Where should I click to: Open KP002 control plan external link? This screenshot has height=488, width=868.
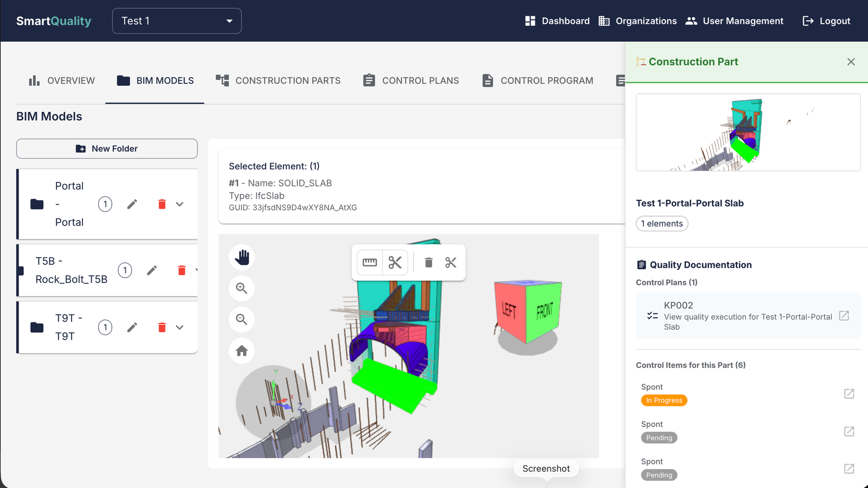[x=844, y=316]
